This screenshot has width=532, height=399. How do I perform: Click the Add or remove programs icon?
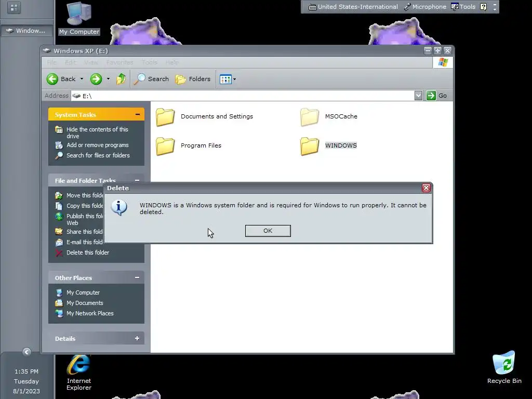(59, 145)
